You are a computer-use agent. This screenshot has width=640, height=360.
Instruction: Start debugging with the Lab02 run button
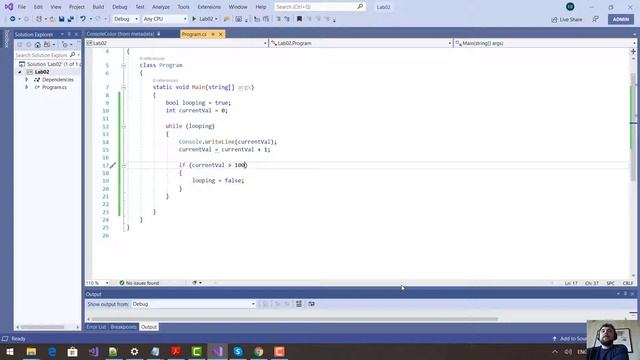[203, 19]
